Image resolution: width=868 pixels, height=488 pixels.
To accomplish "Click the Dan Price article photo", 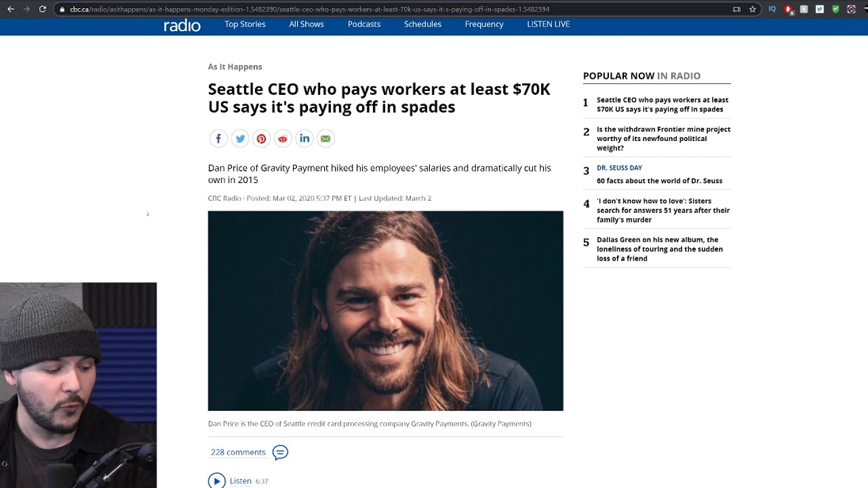I will tap(385, 310).
